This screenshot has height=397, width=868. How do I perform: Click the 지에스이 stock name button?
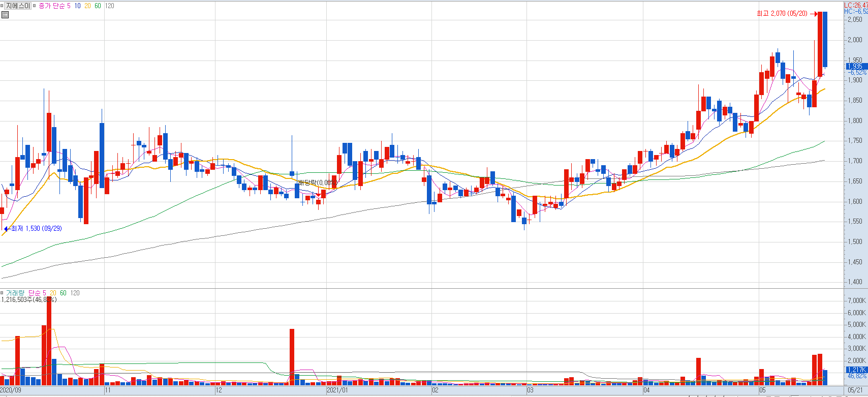(x=18, y=6)
